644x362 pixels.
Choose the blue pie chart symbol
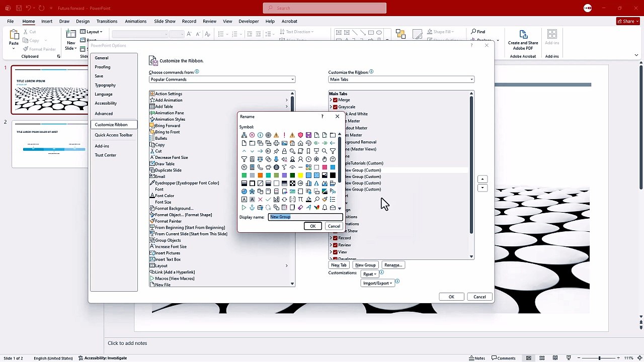click(244, 192)
